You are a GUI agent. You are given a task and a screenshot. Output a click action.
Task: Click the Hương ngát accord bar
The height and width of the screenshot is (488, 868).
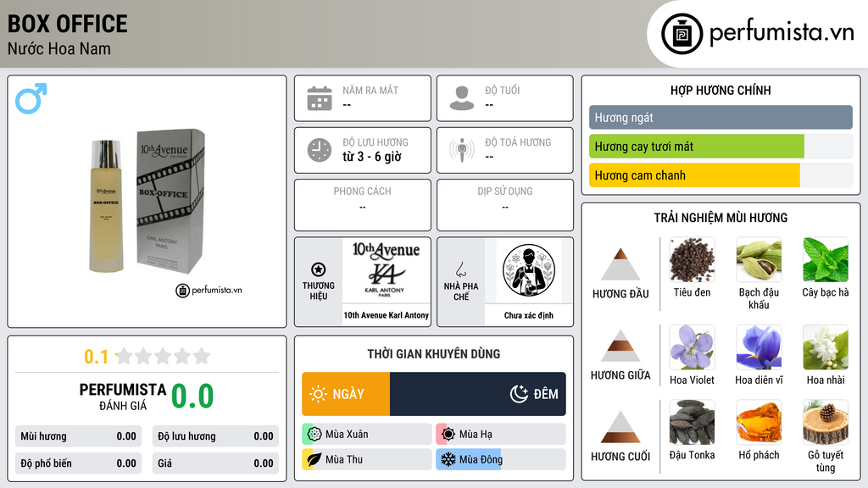(721, 117)
